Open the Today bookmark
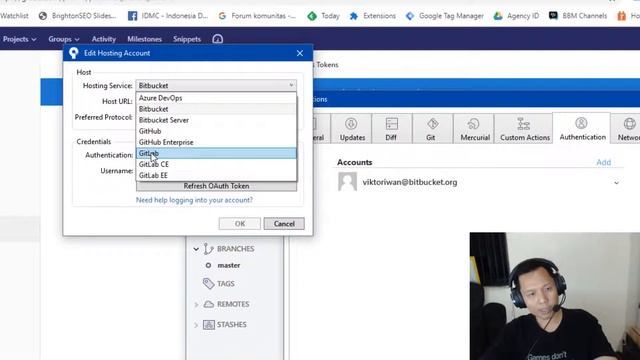The image size is (640, 360). [324, 16]
